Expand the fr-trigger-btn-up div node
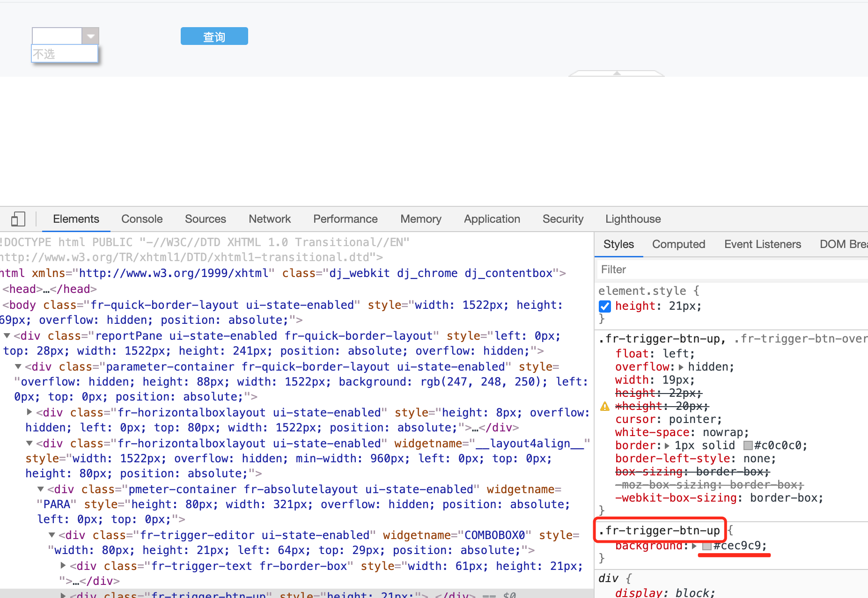 pos(63,595)
